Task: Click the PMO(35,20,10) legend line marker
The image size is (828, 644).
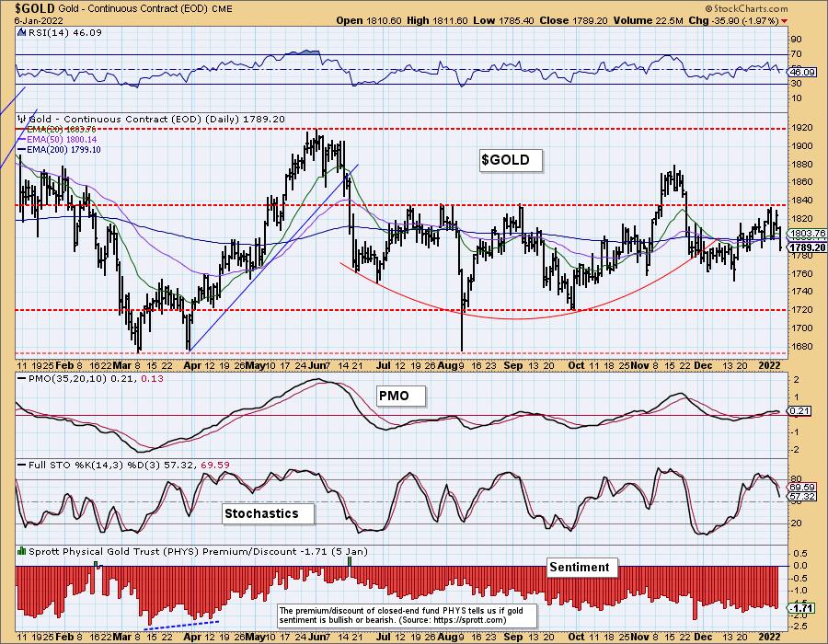Action: click(22, 378)
